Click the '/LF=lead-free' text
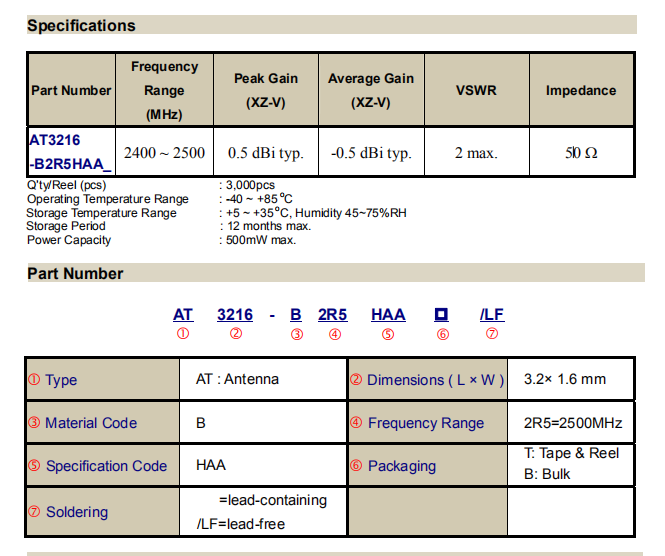Screen dimensions: 665x556 240,525
